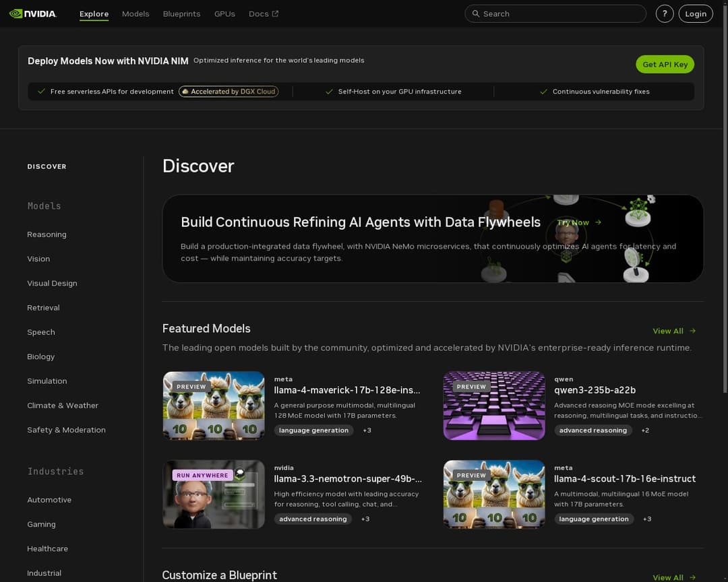Focus the Search input field
The width and height of the screenshot is (728, 582).
pyautogui.click(x=555, y=14)
